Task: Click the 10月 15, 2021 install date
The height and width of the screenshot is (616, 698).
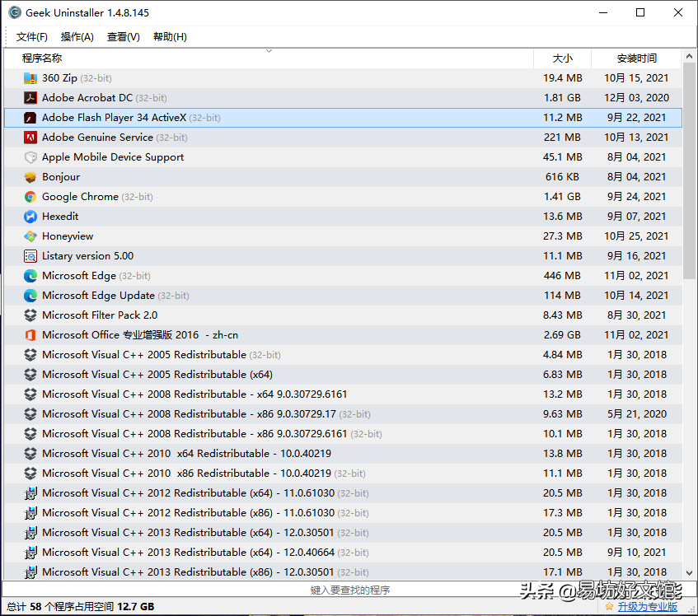Action: tap(636, 78)
